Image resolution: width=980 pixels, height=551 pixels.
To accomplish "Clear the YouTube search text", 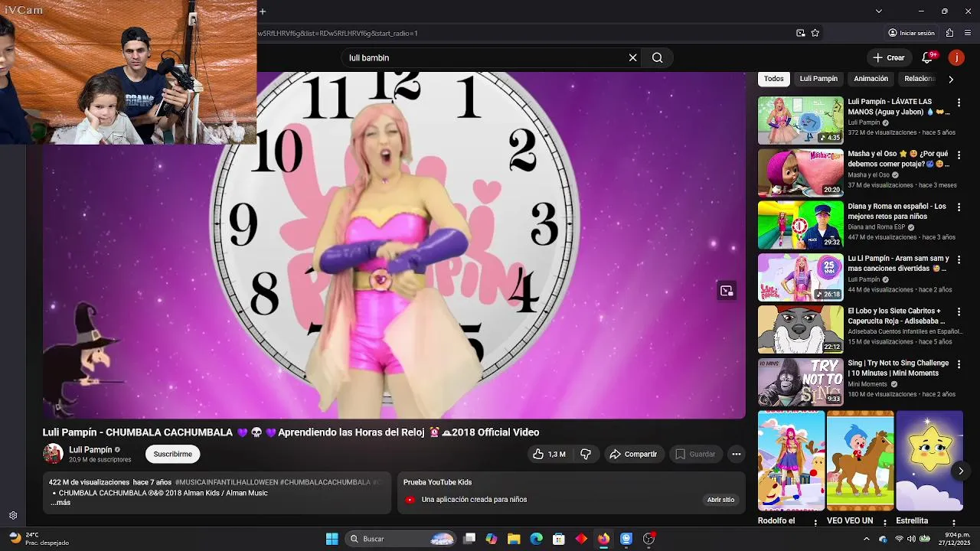I will point(633,57).
